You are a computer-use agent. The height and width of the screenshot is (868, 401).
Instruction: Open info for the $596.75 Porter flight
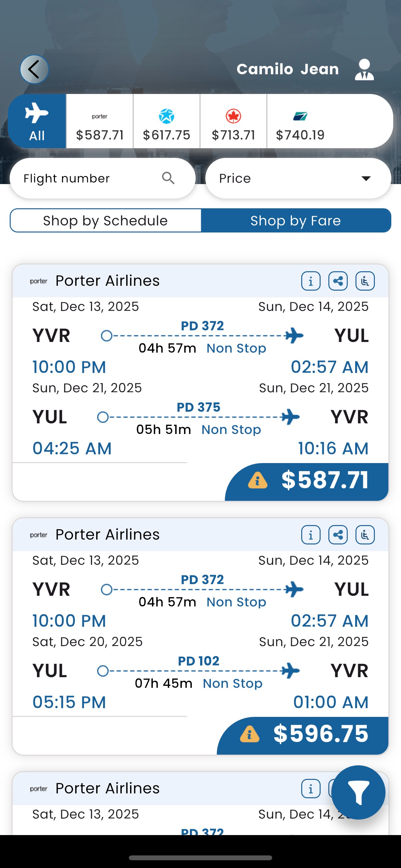[x=311, y=535]
